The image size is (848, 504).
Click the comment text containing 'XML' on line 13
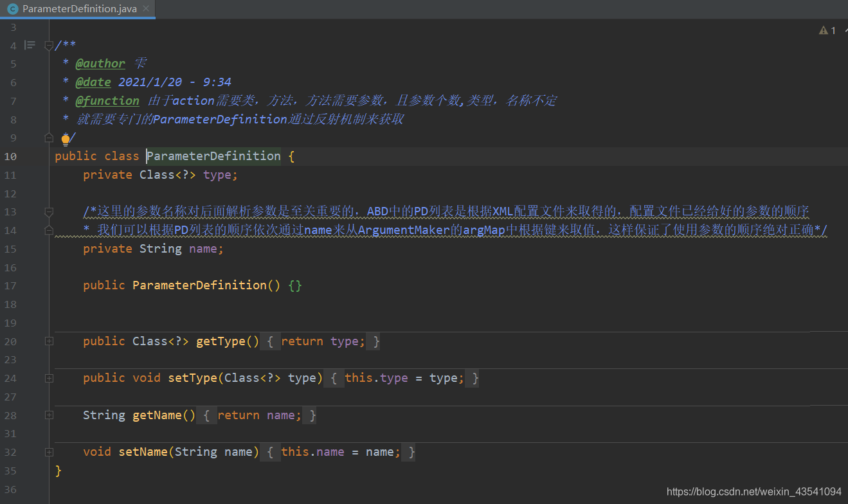446,212
